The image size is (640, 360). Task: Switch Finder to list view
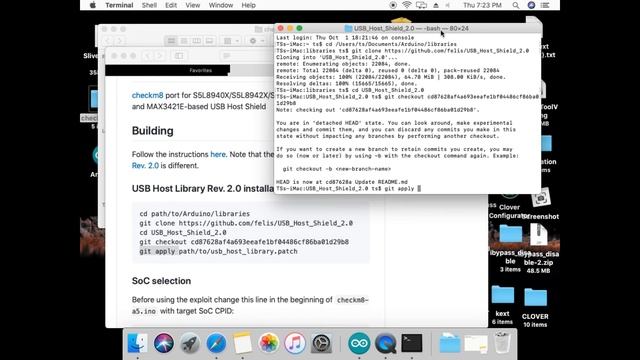[184, 41]
